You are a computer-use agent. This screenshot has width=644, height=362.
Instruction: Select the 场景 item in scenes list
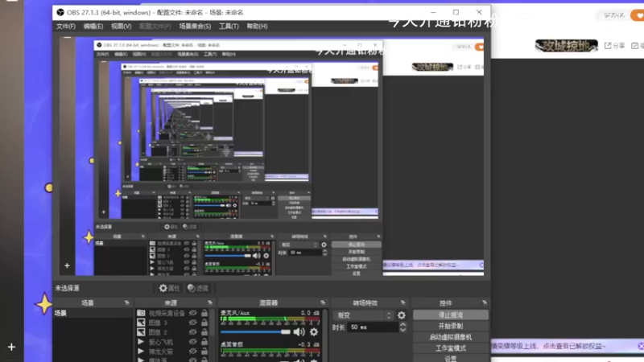(x=93, y=313)
